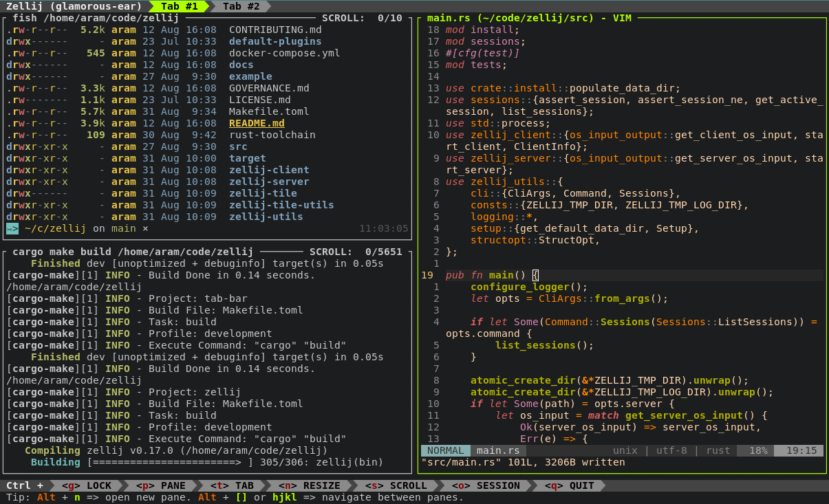
Task: Click CONTRIBUTING.md in file listing
Action: click(x=275, y=30)
